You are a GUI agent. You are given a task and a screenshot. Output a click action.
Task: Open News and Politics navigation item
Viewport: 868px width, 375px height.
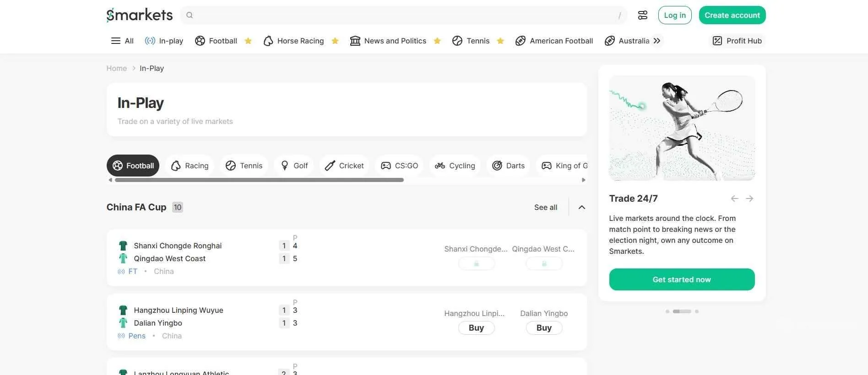coord(388,41)
